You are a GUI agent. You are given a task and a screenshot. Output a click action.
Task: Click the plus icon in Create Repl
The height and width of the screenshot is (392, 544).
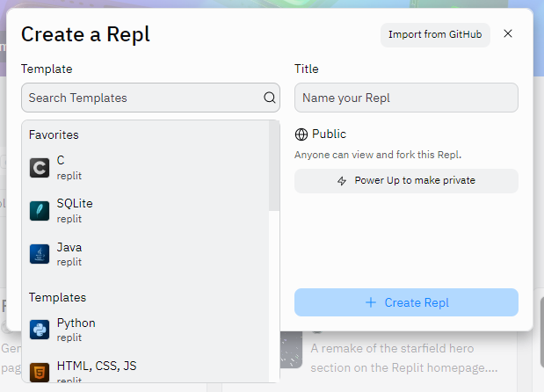371,302
